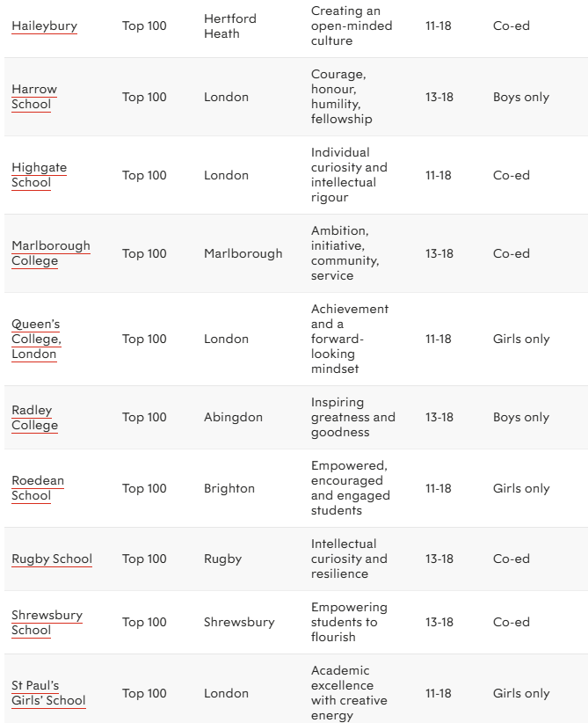Click the Hertford Heath location cell
The height and width of the screenshot is (723, 588).
point(230,26)
